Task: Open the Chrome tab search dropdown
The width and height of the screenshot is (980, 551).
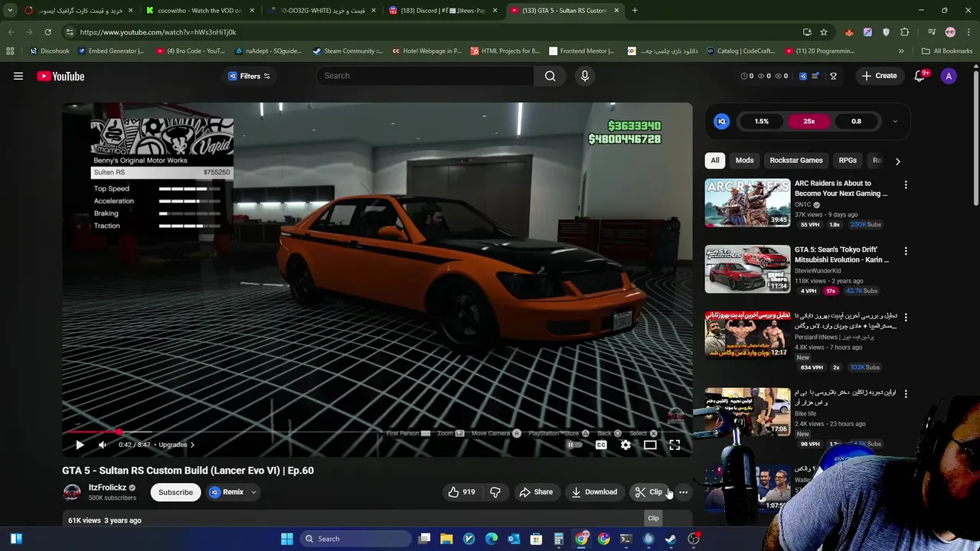Action: (x=10, y=11)
